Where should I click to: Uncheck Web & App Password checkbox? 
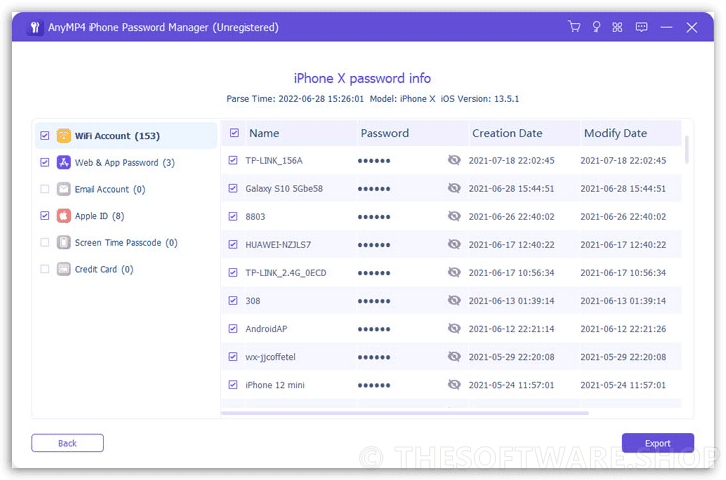tap(44, 162)
